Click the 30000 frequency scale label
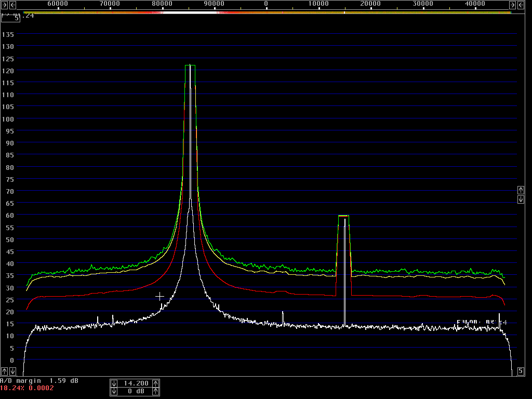 (x=423, y=4)
